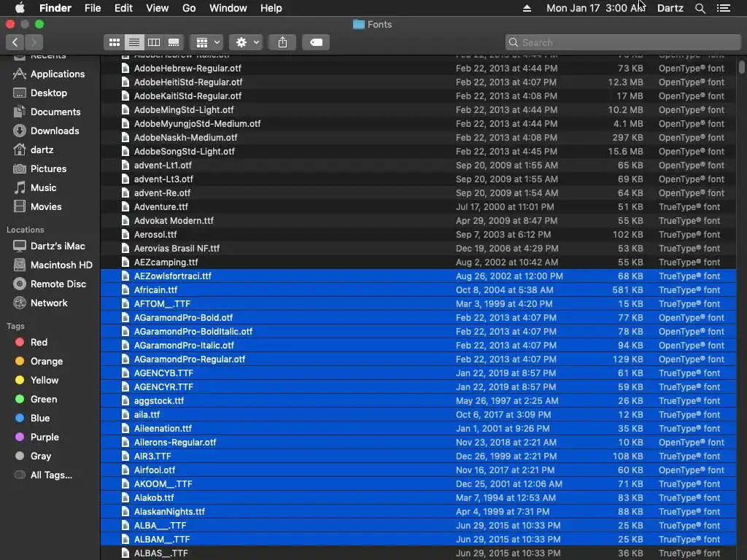Open Spotlight search in menu bar
Viewport: 747px width, 560px height.
[700, 8]
